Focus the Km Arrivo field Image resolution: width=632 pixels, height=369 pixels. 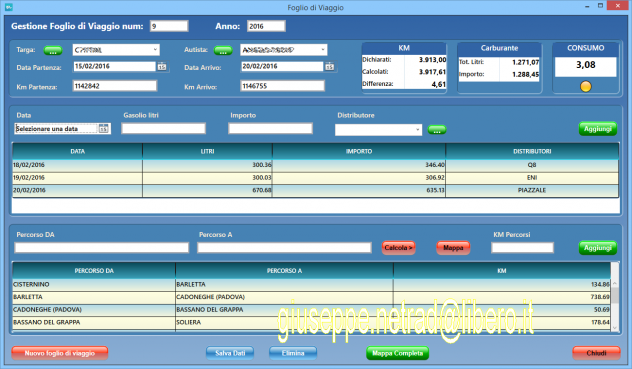pos(283,86)
